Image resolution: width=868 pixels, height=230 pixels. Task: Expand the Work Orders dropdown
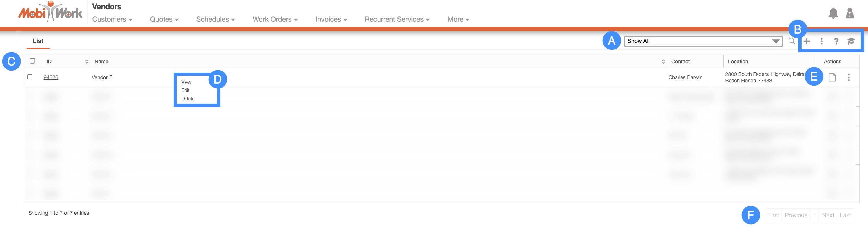[275, 19]
